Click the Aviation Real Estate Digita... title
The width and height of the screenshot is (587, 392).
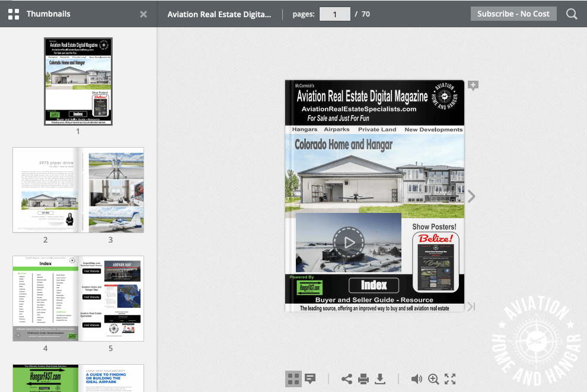tap(219, 14)
